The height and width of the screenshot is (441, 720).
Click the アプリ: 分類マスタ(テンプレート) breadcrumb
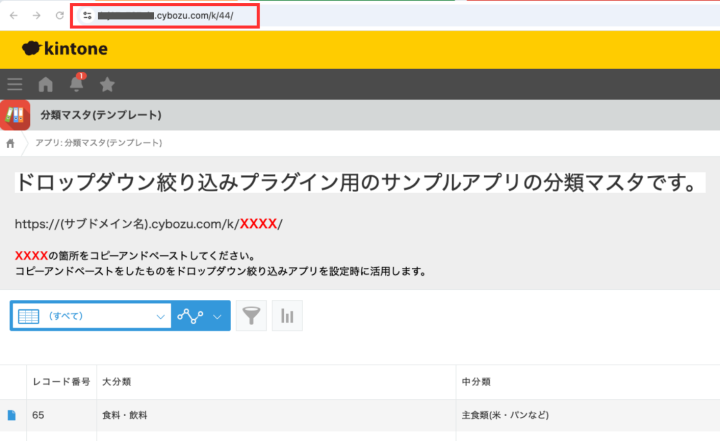pos(98,143)
